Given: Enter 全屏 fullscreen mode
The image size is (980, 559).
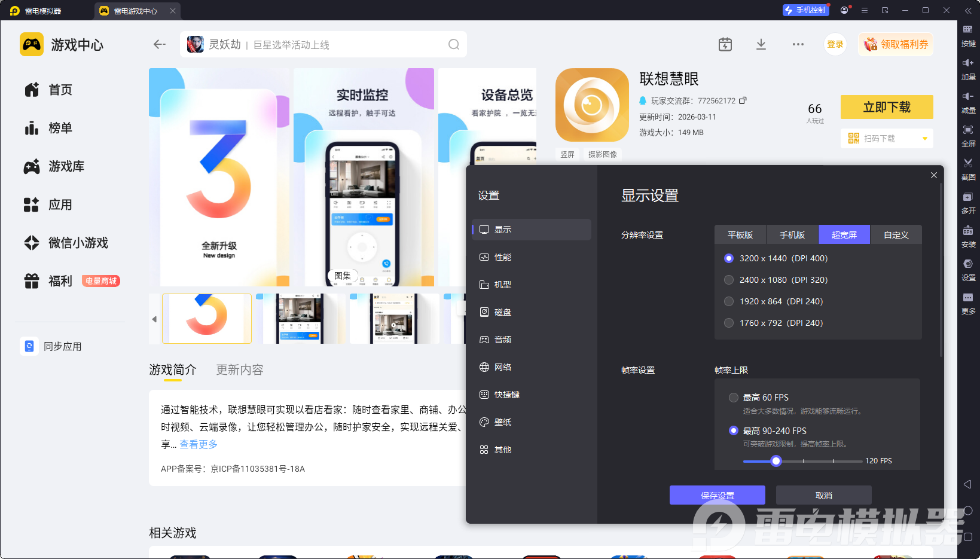Looking at the screenshot, I should tap(969, 136).
